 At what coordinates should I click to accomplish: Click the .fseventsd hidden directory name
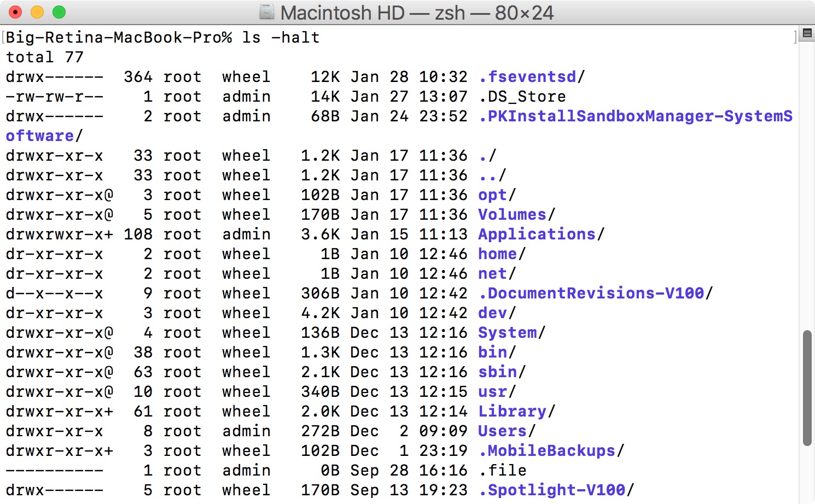pos(528,77)
